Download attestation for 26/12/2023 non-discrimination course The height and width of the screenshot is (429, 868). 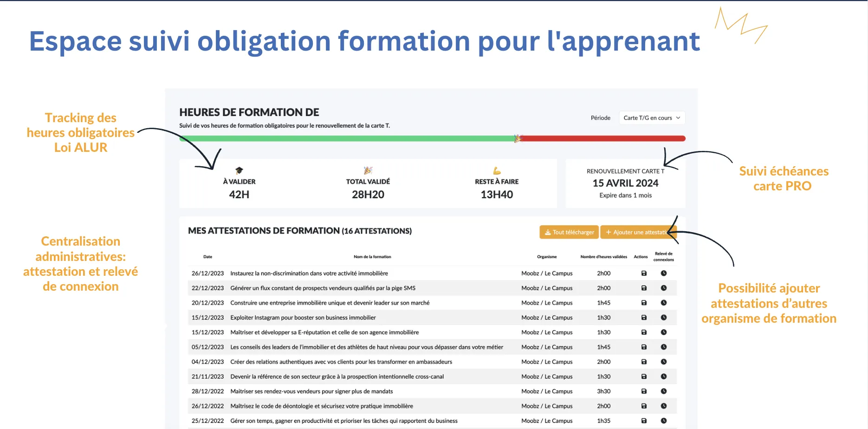coord(644,273)
